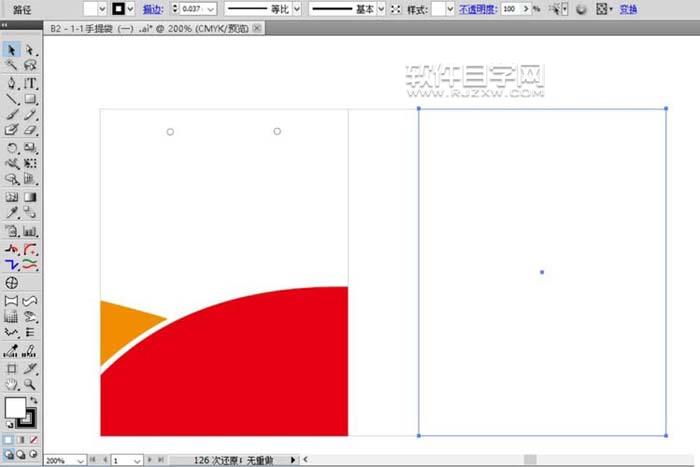Select the Pen tool
The width and height of the screenshot is (700, 467).
[x=11, y=83]
